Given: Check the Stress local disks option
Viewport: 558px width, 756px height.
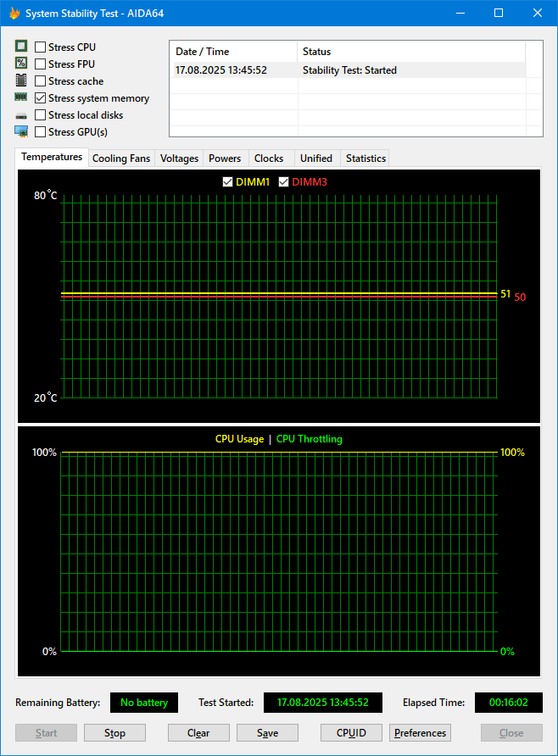Looking at the screenshot, I should 41,114.
